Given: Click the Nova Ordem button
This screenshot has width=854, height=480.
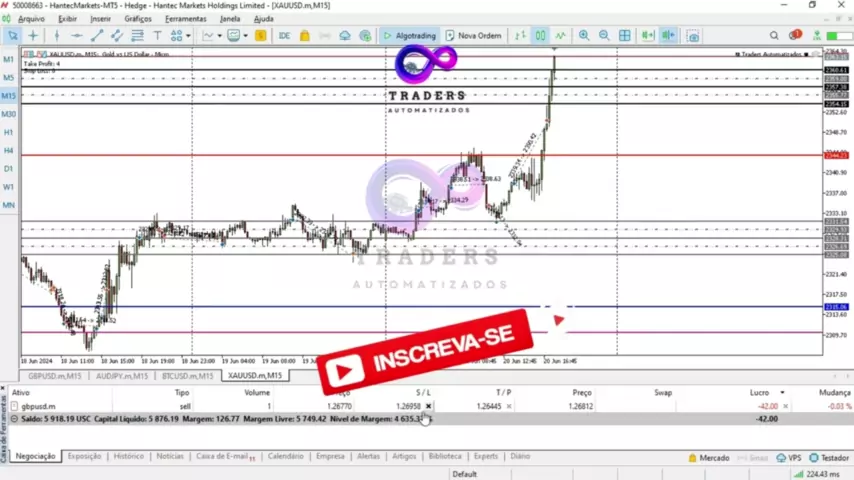Looking at the screenshot, I should click(473, 36).
